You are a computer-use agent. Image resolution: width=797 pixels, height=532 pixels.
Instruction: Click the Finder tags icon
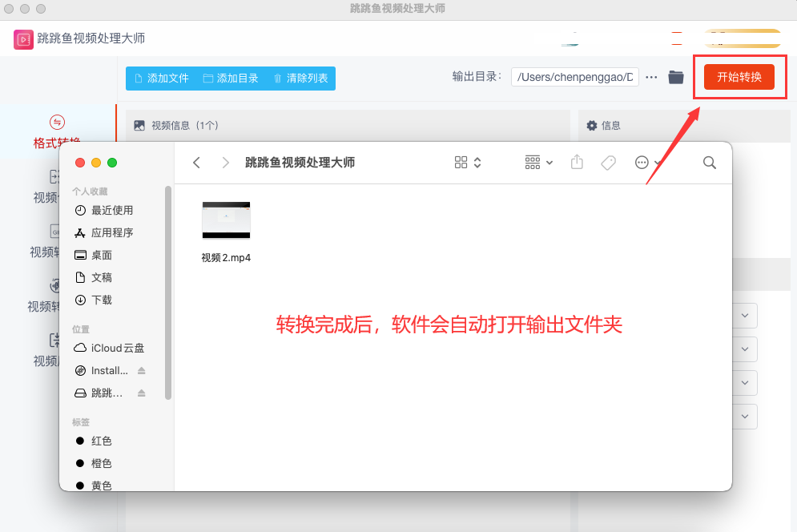click(x=608, y=163)
